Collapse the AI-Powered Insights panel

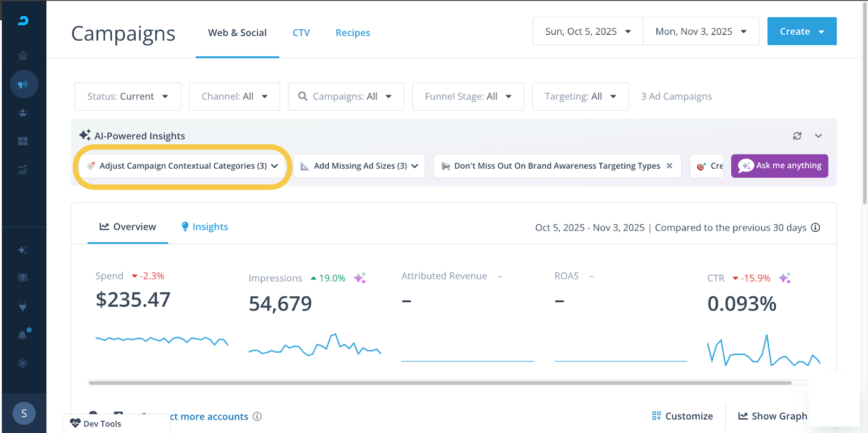818,136
